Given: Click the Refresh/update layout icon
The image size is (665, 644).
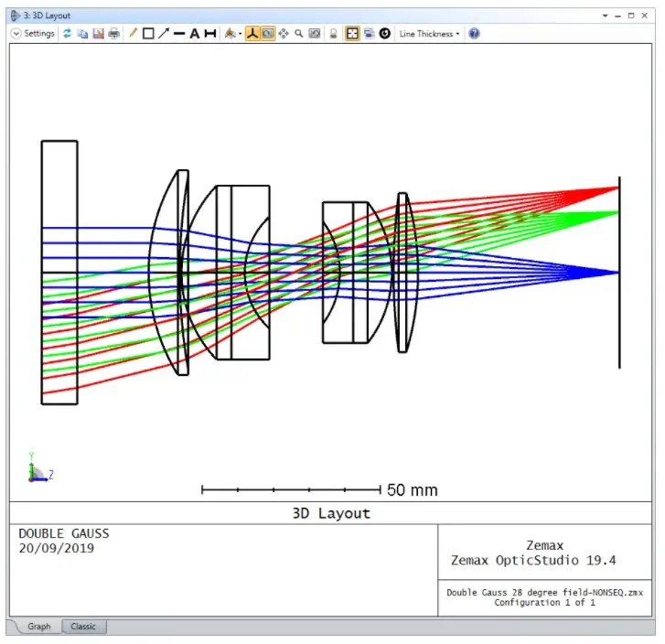Looking at the screenshot, I should pyautogui.click(x=67, y=34).
